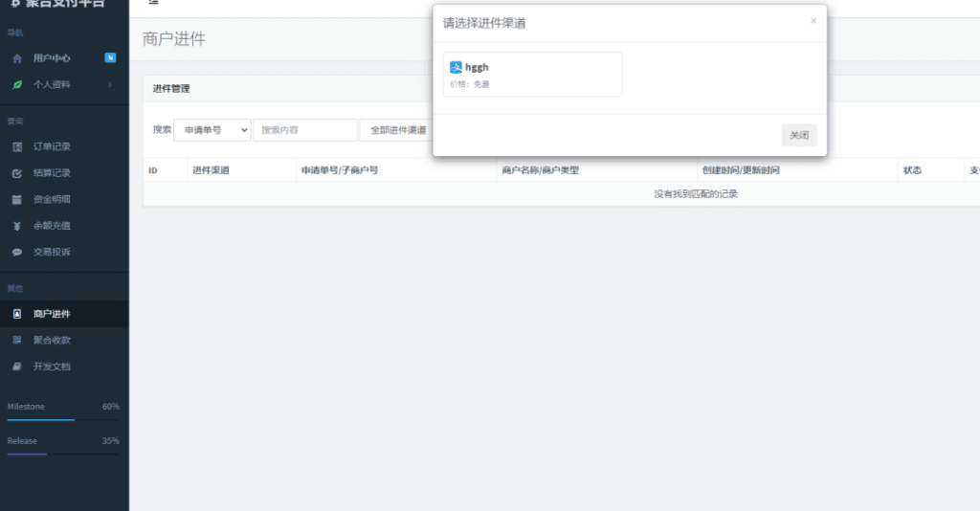Click the 商户进件 page heading

pyautogui.click(x=174, y=38)
